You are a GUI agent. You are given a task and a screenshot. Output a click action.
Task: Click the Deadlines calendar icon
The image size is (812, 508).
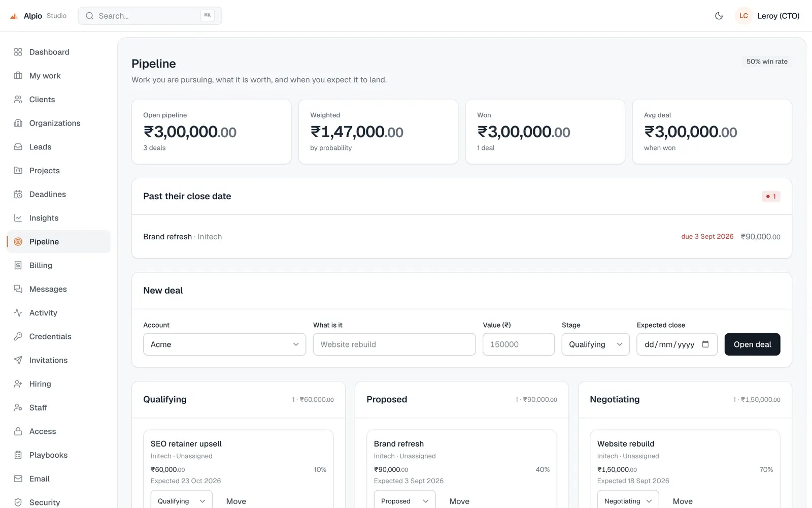(18, 194)
